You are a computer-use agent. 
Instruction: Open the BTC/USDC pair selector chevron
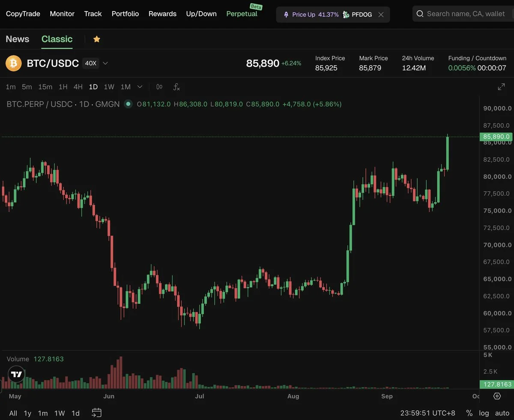(105, 63)
